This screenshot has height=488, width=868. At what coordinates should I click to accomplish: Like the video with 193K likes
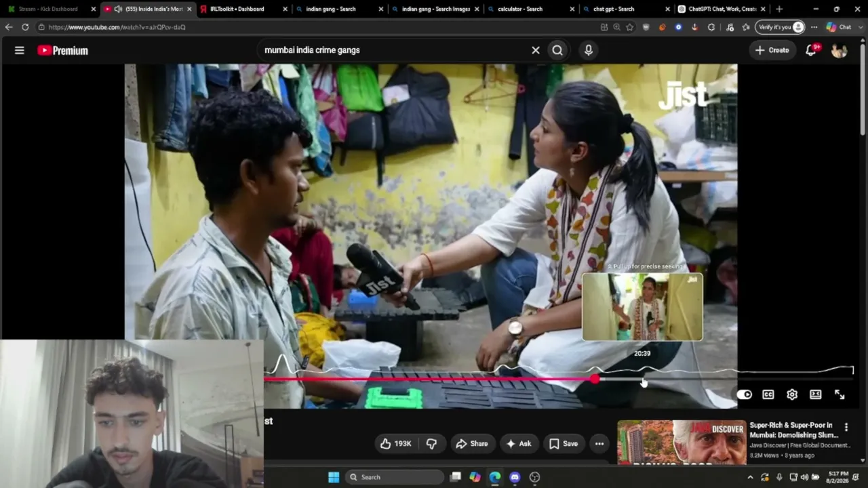pyautogui.click(x=396, y=444)
